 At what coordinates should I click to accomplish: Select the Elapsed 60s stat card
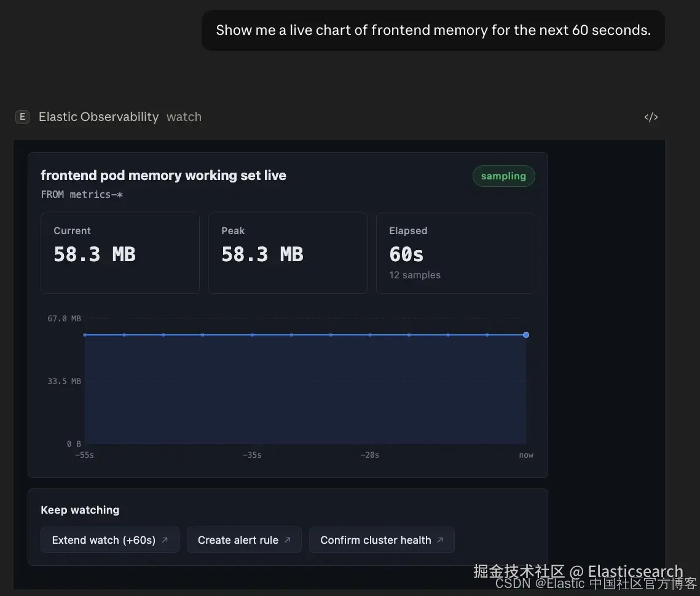pyautogui.click(x=455, y=253)
